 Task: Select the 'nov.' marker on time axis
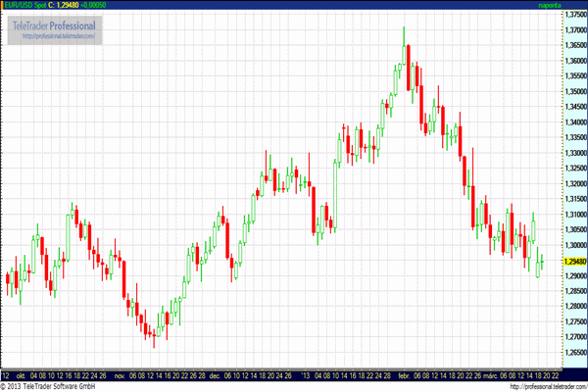[120, 375]
